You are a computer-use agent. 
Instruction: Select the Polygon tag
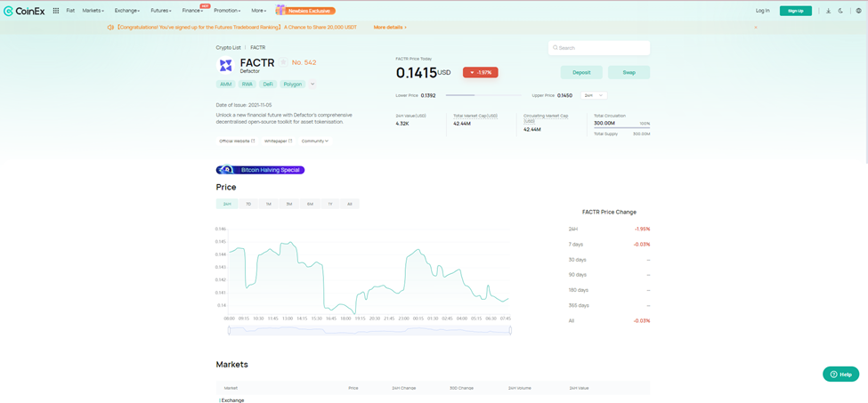tap(292, 84)
